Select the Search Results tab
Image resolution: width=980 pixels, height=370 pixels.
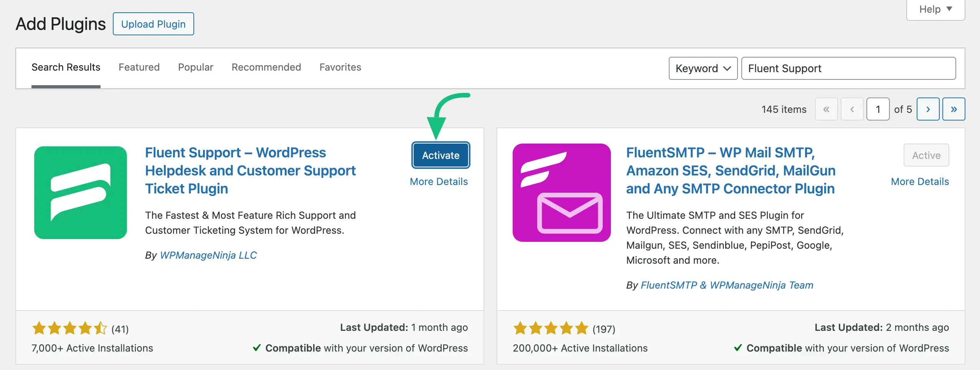(66, 67)
